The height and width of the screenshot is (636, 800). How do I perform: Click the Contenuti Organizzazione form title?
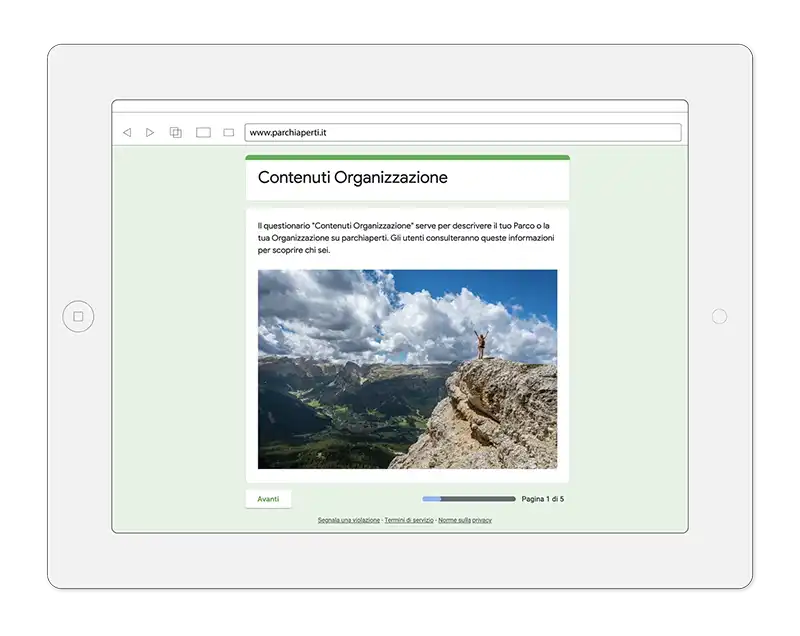point(352,178)
